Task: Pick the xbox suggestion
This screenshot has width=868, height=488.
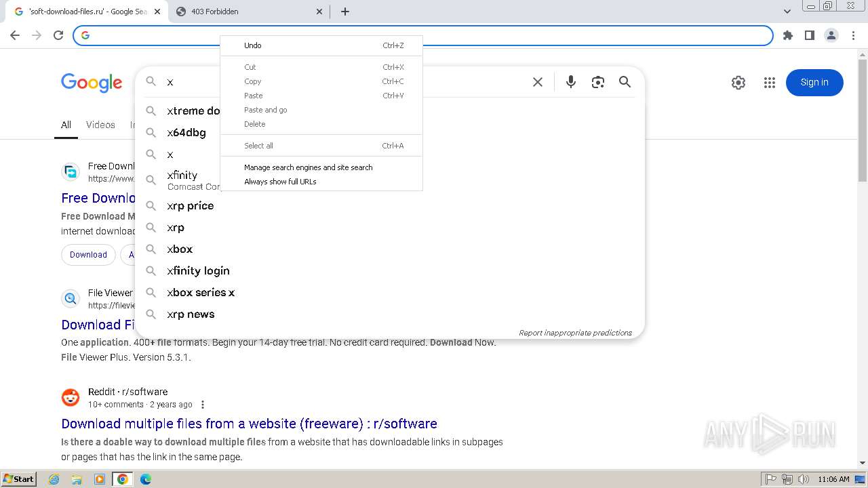Action: pos(390,249)
